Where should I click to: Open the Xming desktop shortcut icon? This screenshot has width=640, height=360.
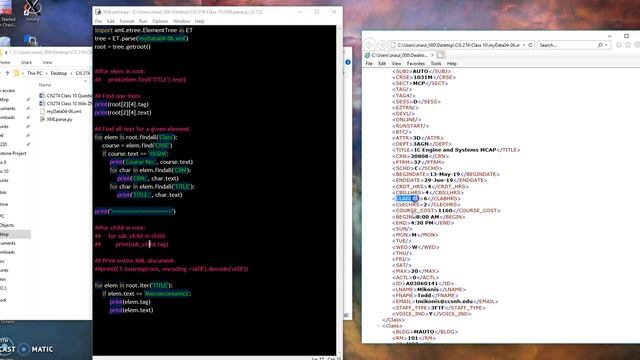(x=32, y=10)
